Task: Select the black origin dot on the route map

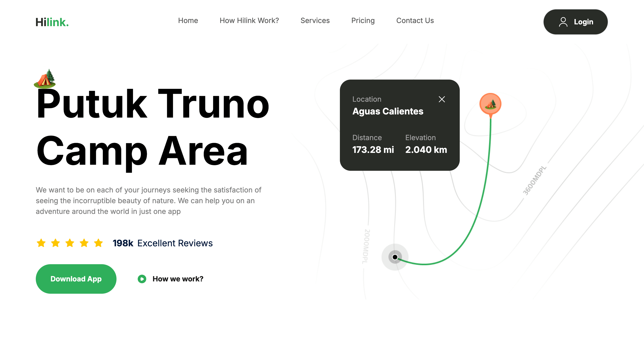Action: click(x=394, y=257)
